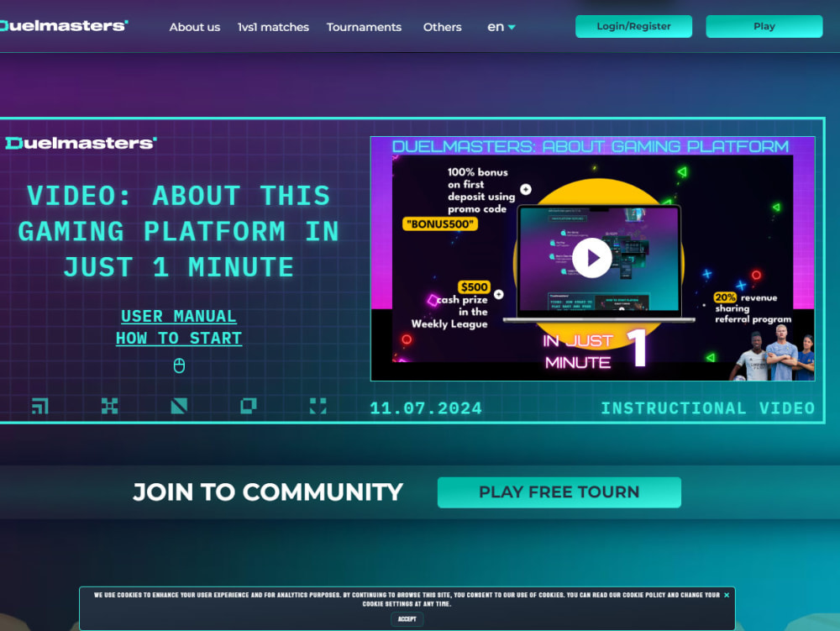840x631 pixels.
Task: Click the plus marker next to 100% bonus
Action: [x=526, y=189]
